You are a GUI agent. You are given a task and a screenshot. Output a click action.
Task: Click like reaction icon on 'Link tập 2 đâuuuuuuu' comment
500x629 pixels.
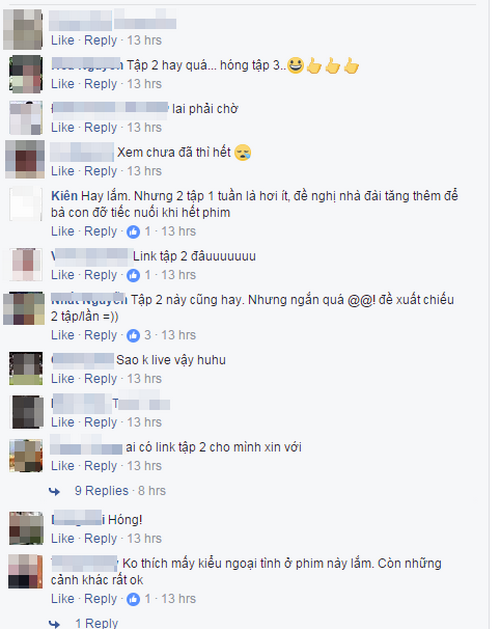133,275
